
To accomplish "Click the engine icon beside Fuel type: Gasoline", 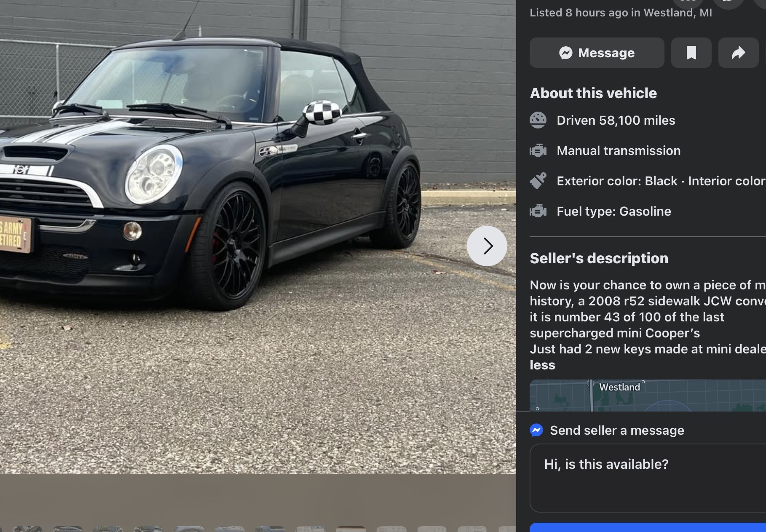I will click(538, 211).
